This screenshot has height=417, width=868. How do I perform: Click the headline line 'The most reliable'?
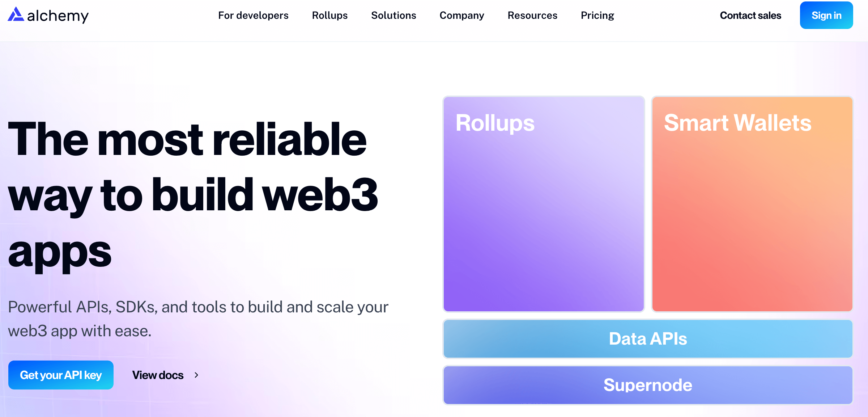[x=187, y=139]
